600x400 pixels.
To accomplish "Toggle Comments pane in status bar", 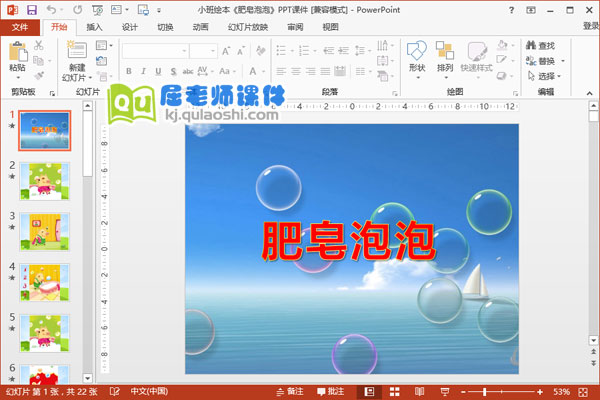I will [331, 392].
